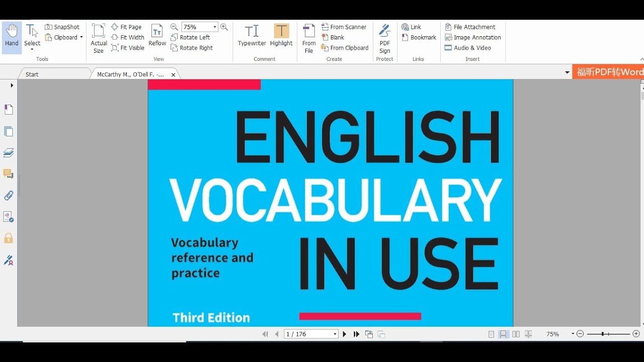This screenshot has height=362, width=644.
Task: Open the page number dropdown arrow
Action: 335,334
